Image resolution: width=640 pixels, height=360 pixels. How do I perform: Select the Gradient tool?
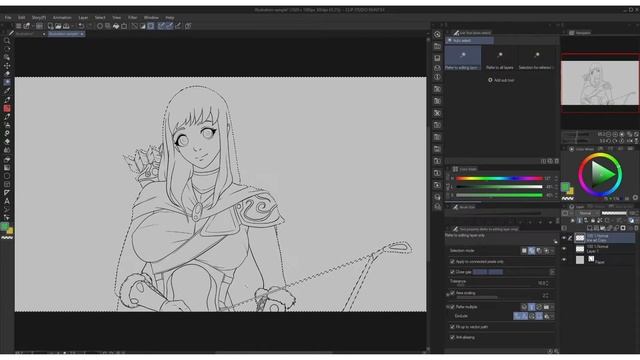7,168
